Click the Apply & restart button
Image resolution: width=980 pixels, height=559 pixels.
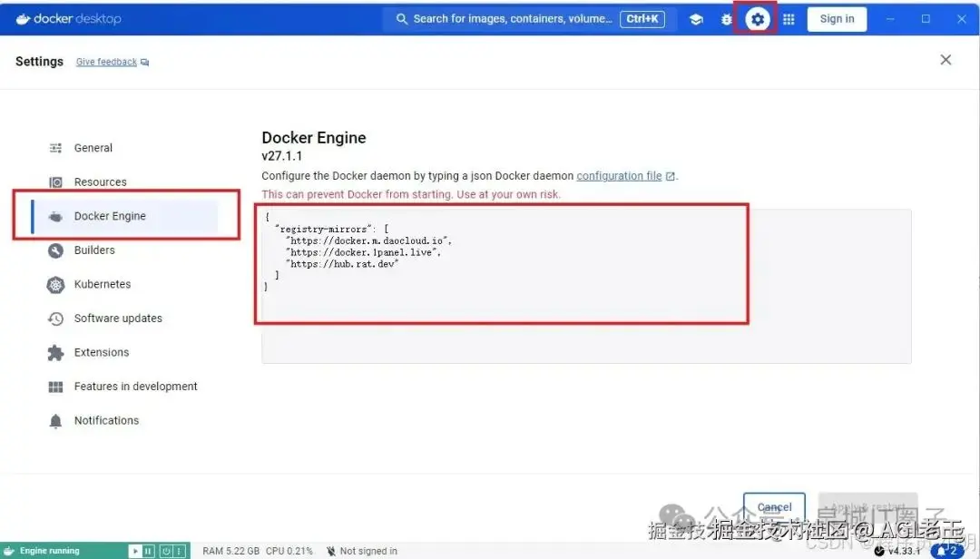868,507
